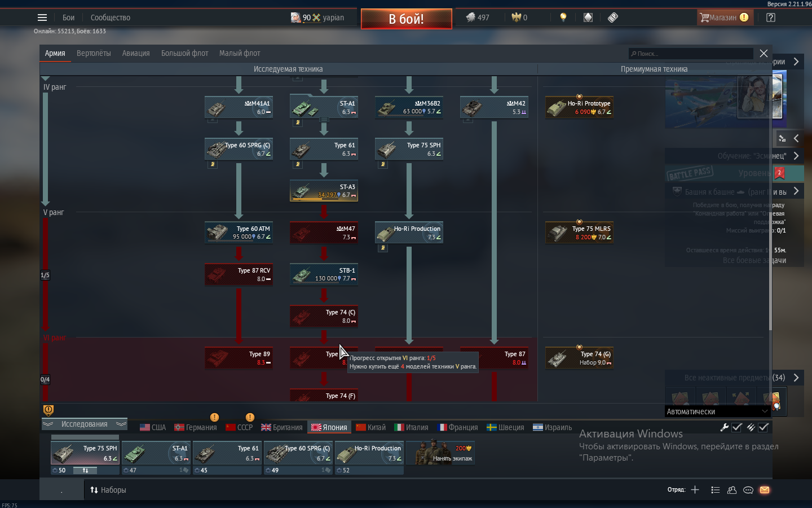Click the left-pointing chevron by the tank icon
This screenshot has width=812, height=508.
(x=796, y=138)
